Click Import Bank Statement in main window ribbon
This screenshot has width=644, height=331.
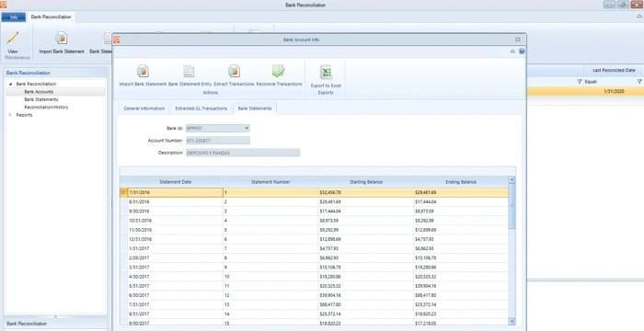[x=62, y=42]
